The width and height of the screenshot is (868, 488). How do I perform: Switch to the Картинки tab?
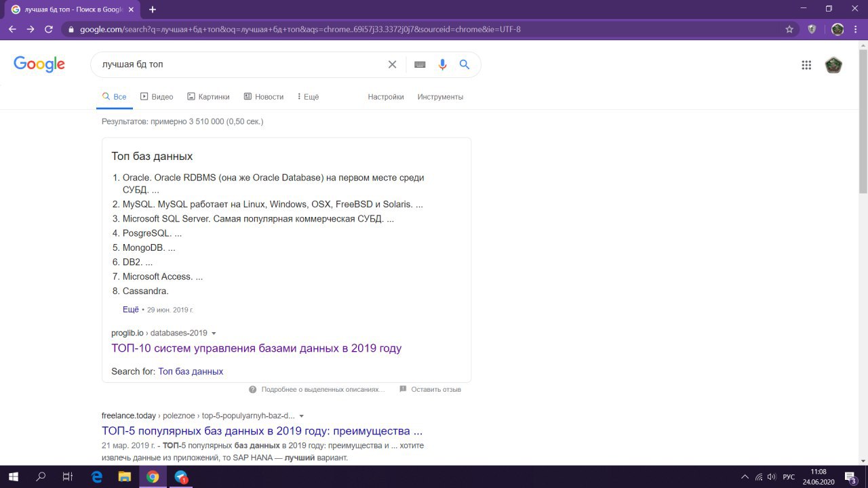pos(208,97)
